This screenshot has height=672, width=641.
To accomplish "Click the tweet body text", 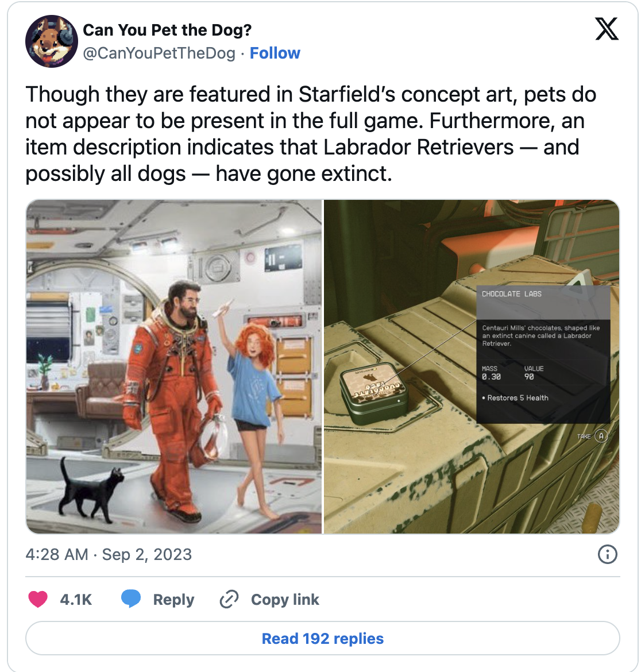I will [311, 134].
